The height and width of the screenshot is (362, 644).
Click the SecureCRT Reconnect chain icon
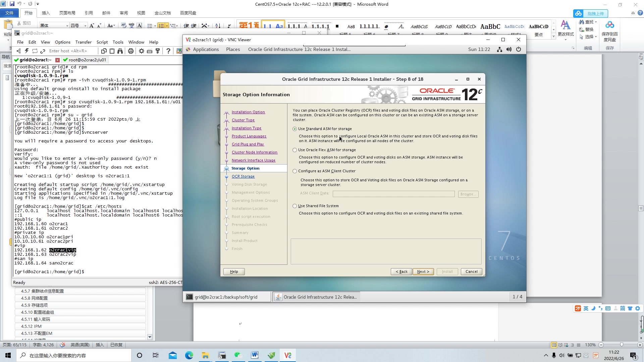pos(43,51)
